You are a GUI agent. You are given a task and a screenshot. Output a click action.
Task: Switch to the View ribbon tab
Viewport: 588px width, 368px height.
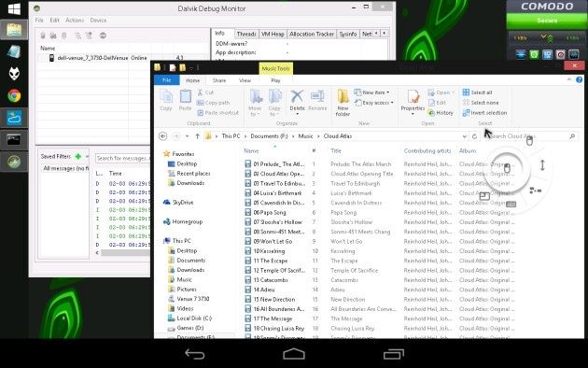(245, 80)
